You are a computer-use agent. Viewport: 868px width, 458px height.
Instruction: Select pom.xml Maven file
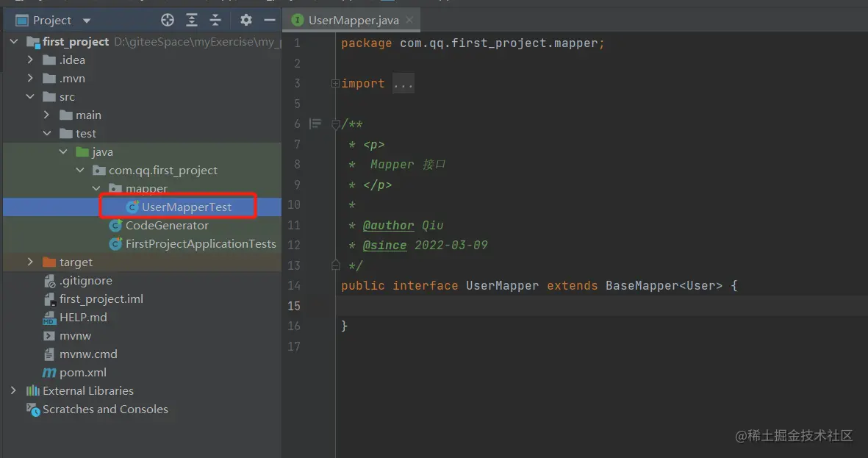point(82,372)
